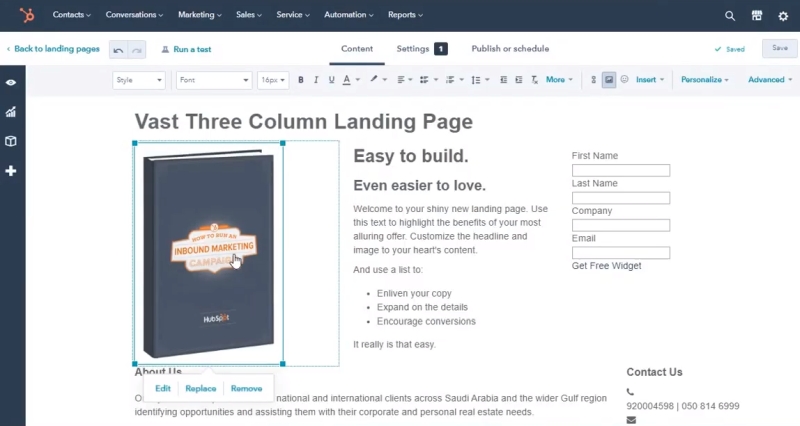Click the Vast Three Column Landing Page heading
800x426 pixels.
pos(304,122)
